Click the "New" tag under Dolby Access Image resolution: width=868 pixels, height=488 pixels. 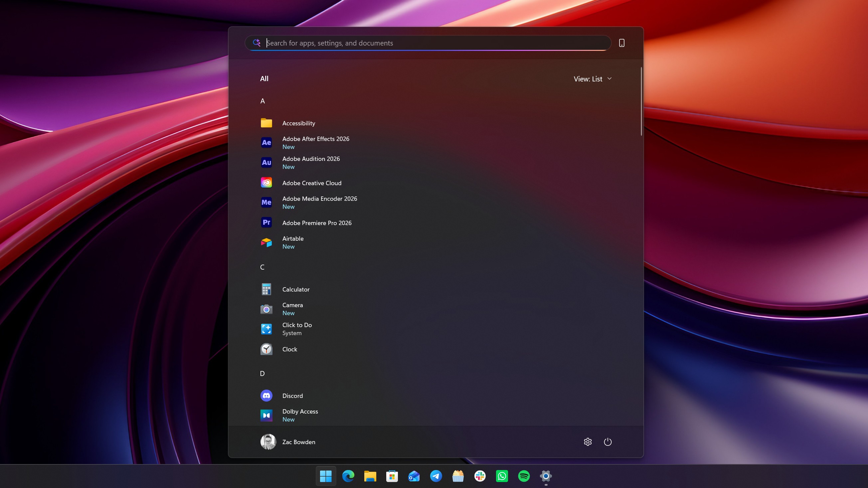pos(288,420)
